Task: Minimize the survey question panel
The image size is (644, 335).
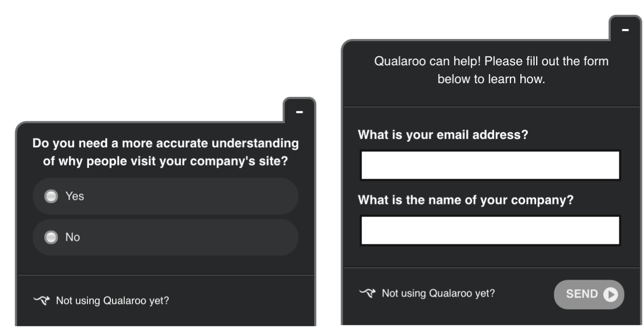Action: 299,112
